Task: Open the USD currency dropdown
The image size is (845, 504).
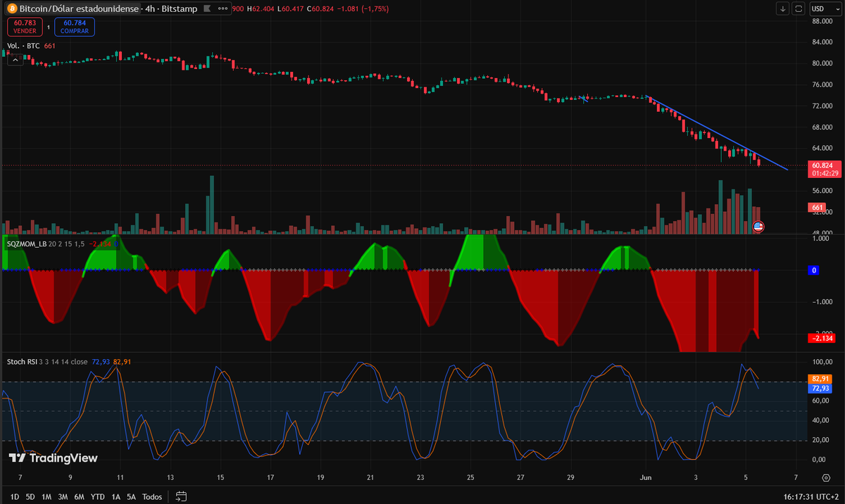Action: click(825, 8)
